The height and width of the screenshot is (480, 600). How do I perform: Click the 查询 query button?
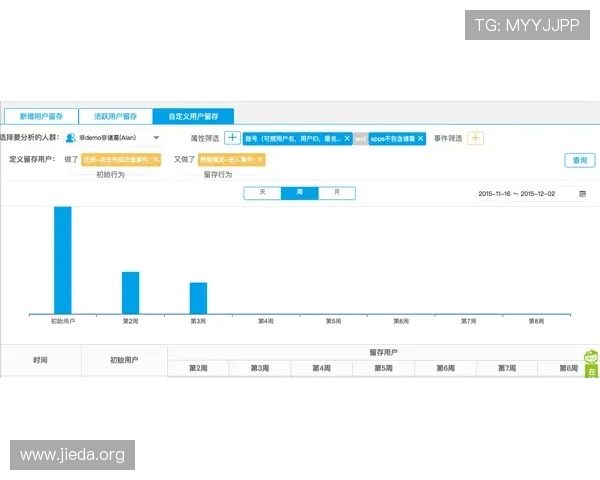pos(579,160)
